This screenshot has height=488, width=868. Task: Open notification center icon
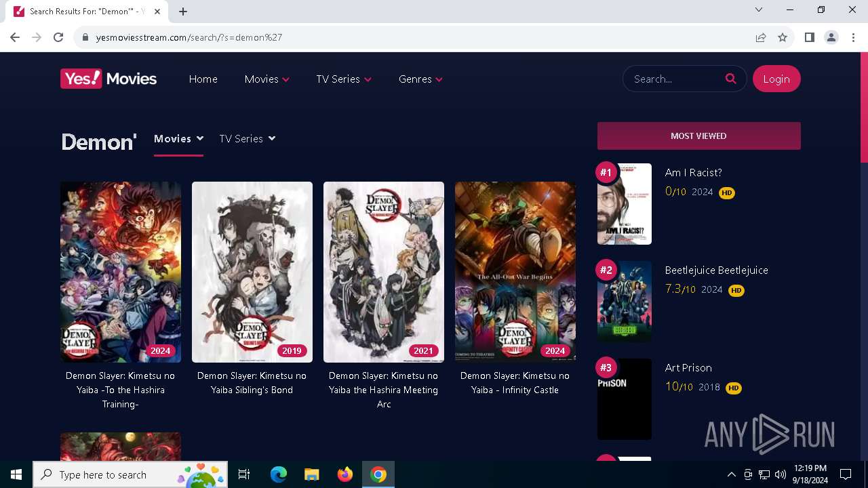[x=846, y=474]
